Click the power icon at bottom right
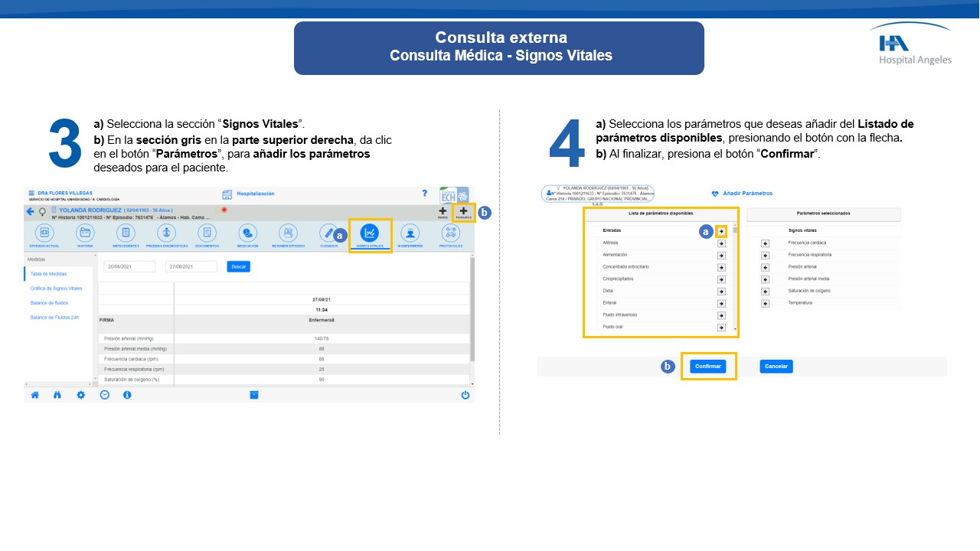This screenshot has height=551, width=980. 465,395
